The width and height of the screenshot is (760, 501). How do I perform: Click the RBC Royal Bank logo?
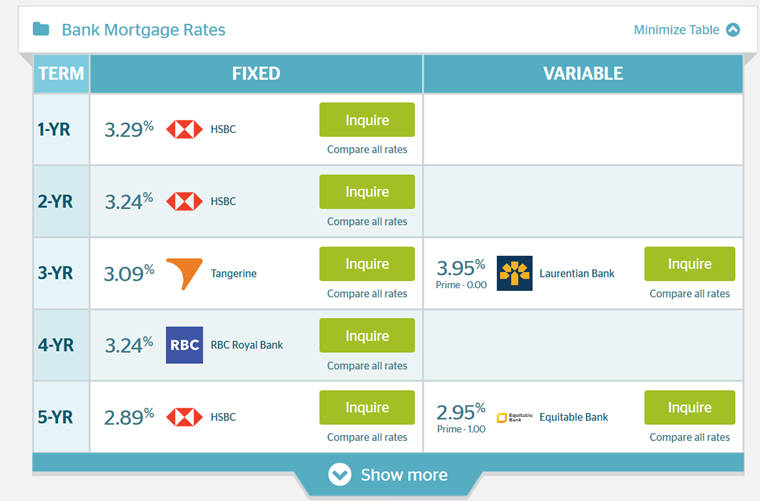coord(184,345)
